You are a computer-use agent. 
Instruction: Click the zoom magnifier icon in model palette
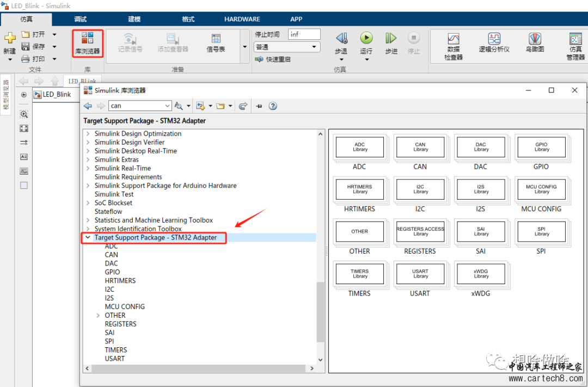[x=24, y=114]
